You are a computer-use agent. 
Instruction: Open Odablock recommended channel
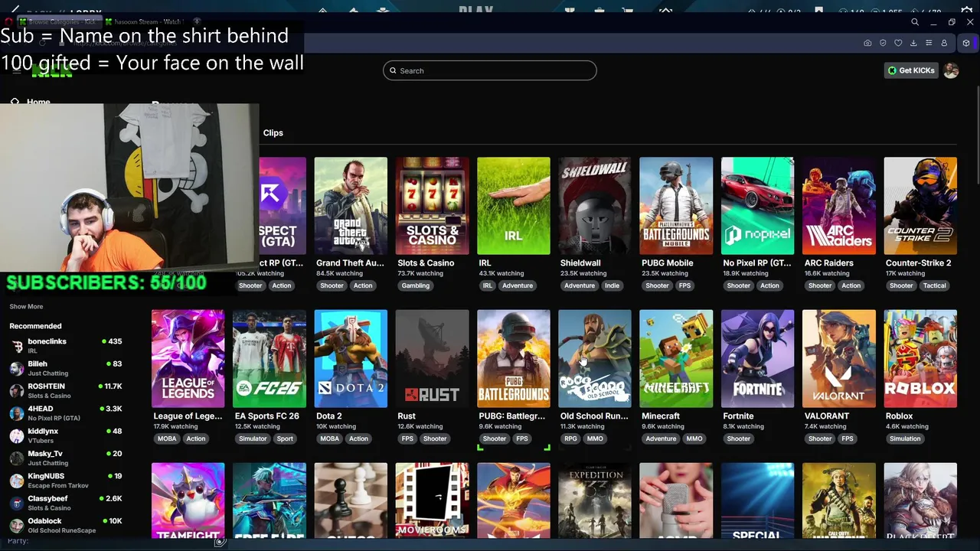click(66, 525)
